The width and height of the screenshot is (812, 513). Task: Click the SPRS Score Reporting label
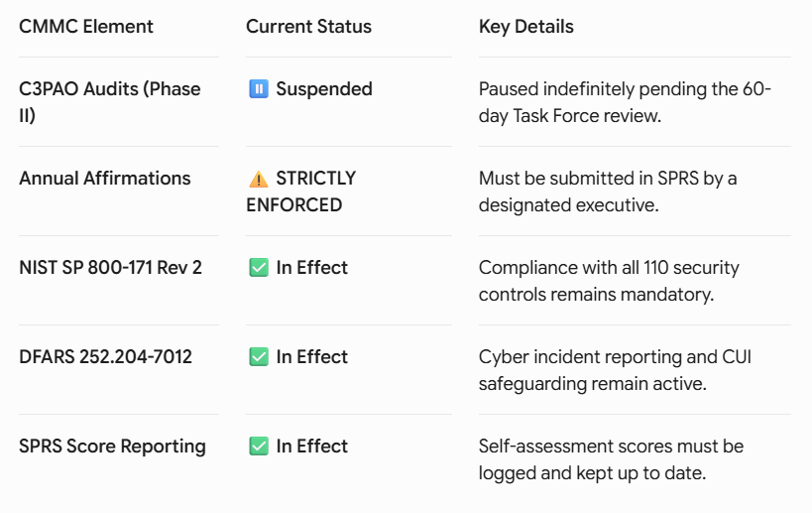[x=112, y=447]
